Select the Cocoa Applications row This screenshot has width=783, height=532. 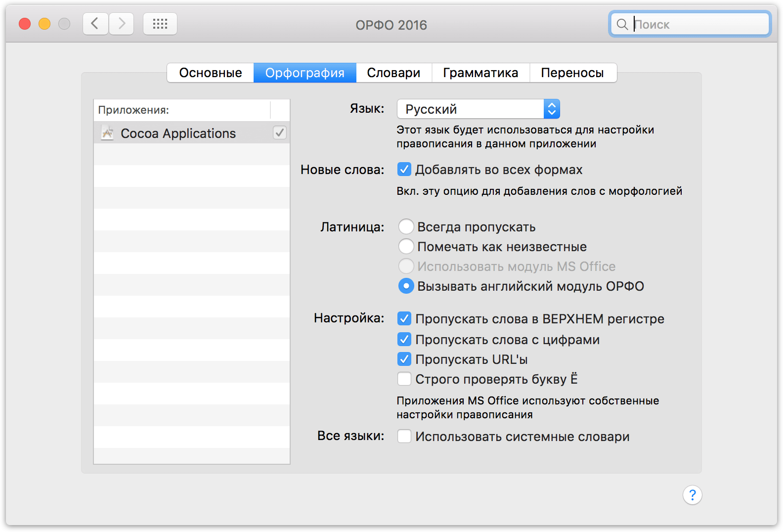(192, 133)
